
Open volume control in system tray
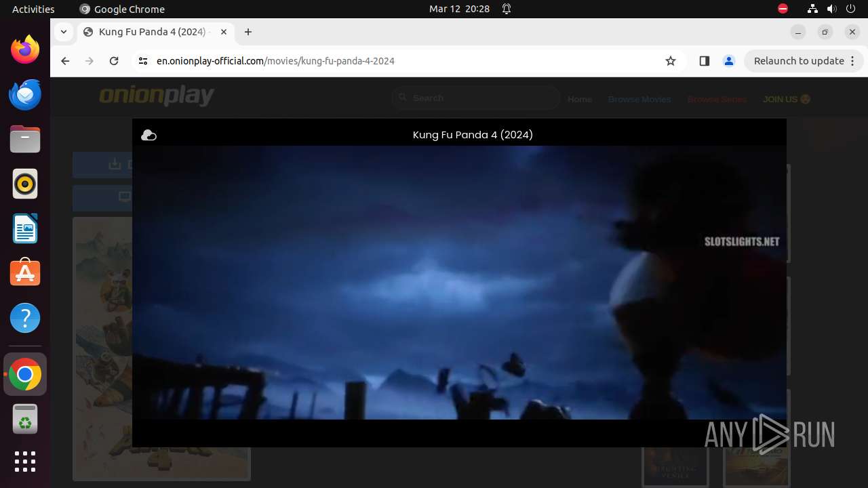click(832, 9)
